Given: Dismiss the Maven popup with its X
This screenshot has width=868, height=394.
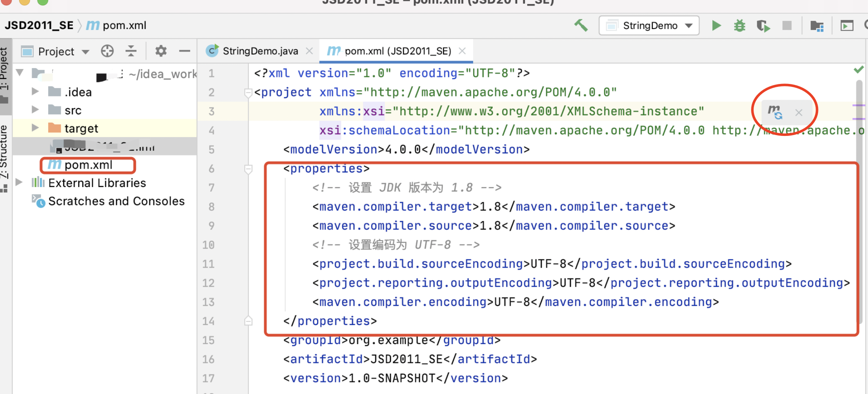Looking at the screenshot, I should pyautogui.click(x=799, y=112).
